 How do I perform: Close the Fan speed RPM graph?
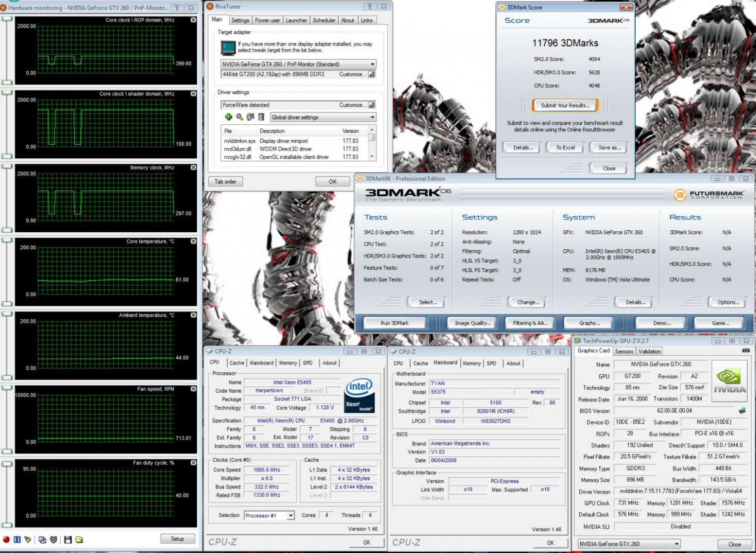(193, 389)
